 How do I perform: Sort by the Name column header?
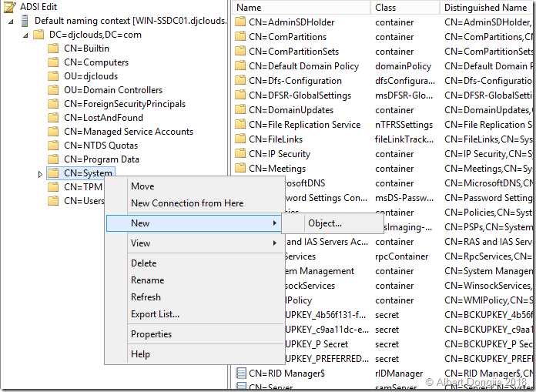tap(302, 8)
